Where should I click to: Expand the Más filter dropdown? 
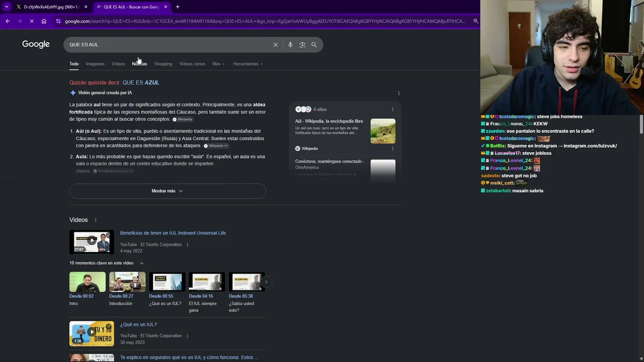click(218, 64)
